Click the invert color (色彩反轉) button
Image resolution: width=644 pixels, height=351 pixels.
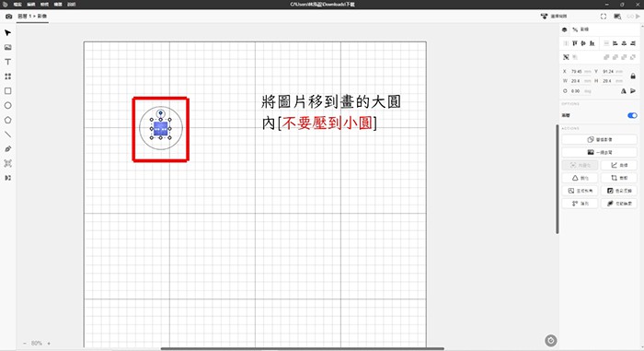(x=619, y=191)
